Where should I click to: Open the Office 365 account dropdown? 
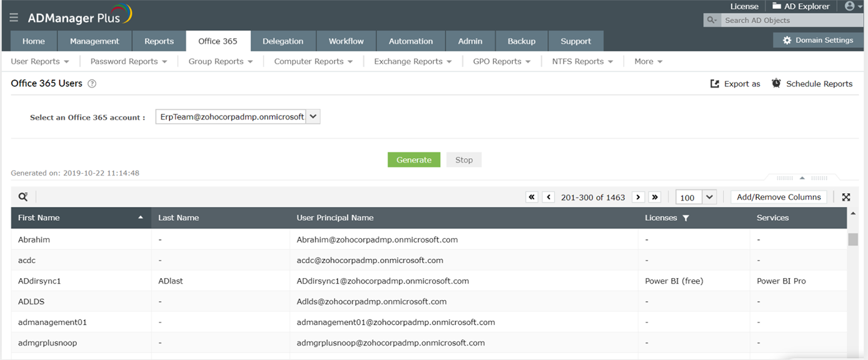click(313, 116)
